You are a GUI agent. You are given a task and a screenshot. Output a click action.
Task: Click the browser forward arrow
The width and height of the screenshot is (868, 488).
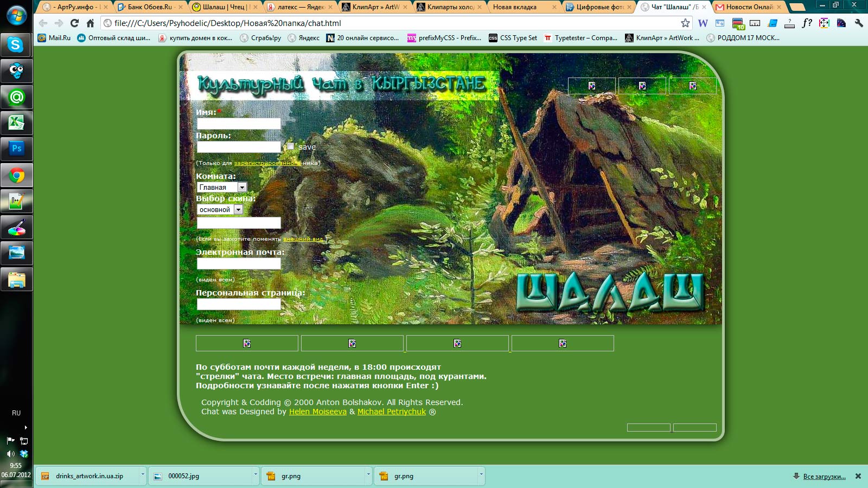tap(59, 23)
